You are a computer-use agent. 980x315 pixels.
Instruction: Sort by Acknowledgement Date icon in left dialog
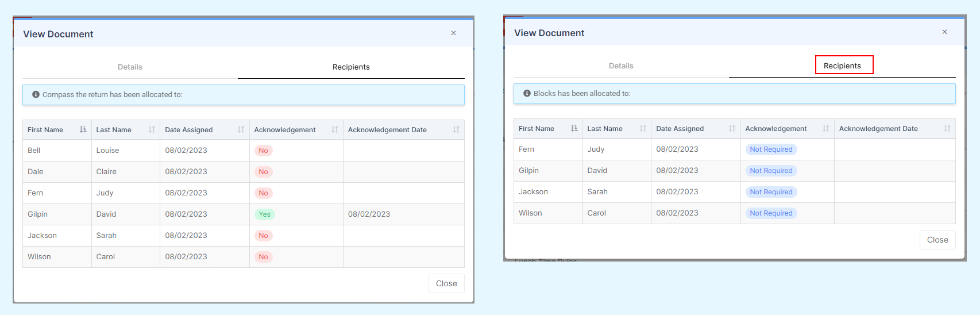(x=456, y=129)
